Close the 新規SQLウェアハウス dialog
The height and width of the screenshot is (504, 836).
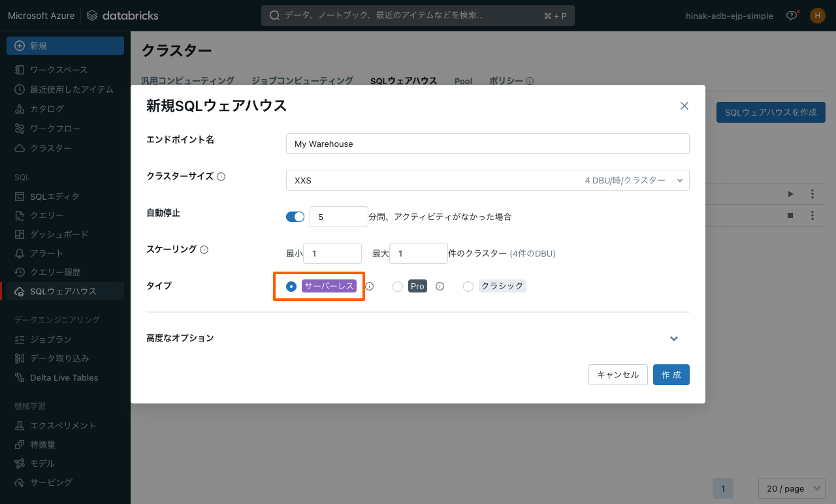click(x=684, y=106)
